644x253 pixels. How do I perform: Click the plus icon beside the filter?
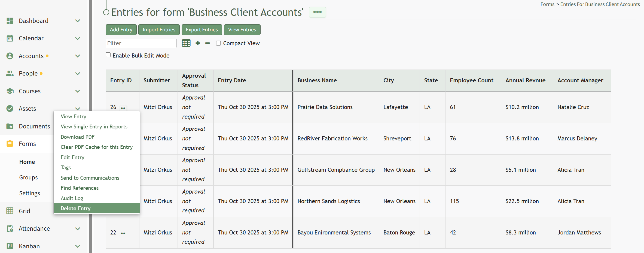[x=198, y=43]
